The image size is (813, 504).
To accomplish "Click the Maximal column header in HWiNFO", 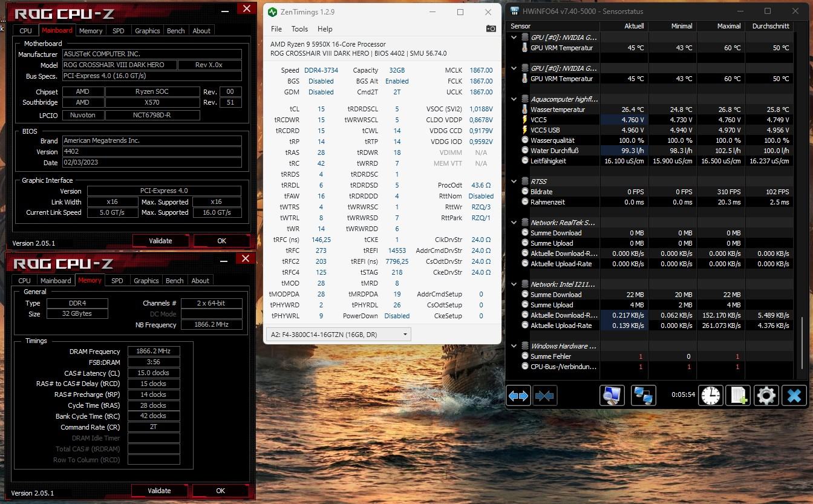I will click(720, 27).
